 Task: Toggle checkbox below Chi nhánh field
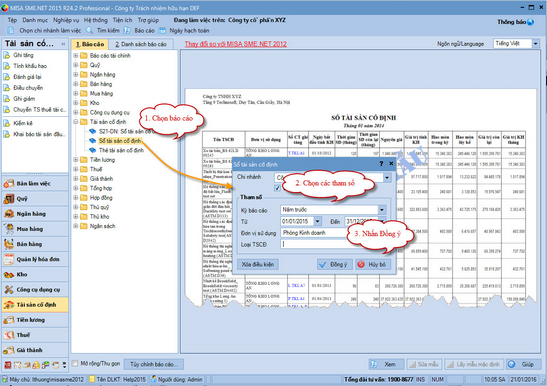(277, 188)
